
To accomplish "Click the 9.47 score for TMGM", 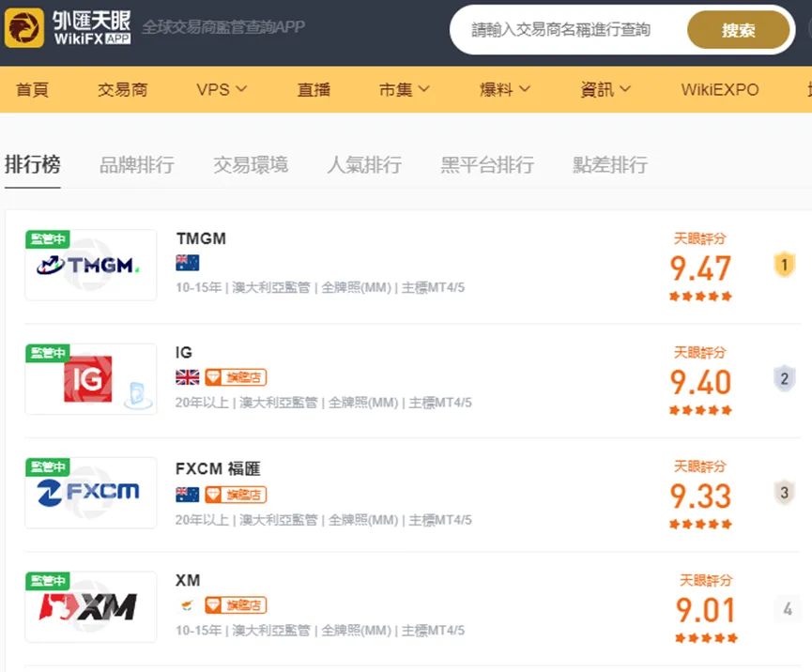I will [700, 268].
